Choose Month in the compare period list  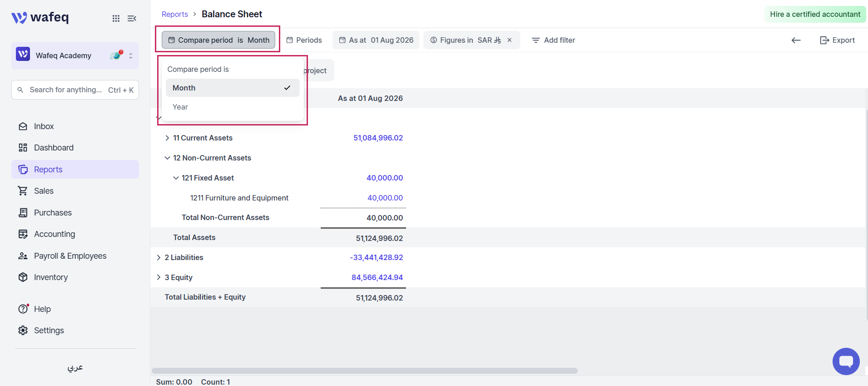click(x=233, y=88)
